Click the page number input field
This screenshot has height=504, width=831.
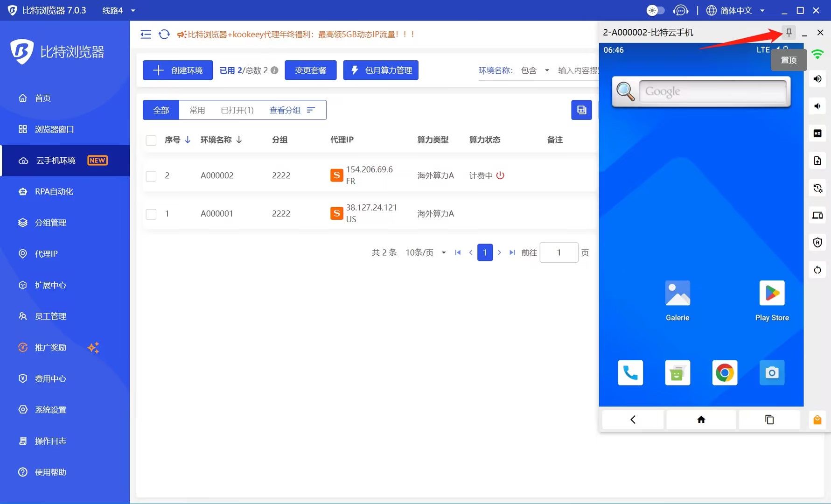point(559,252)
